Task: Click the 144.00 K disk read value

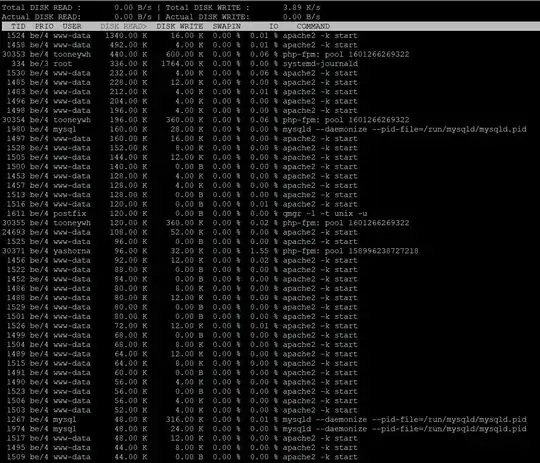Action: tap(128, 157)
